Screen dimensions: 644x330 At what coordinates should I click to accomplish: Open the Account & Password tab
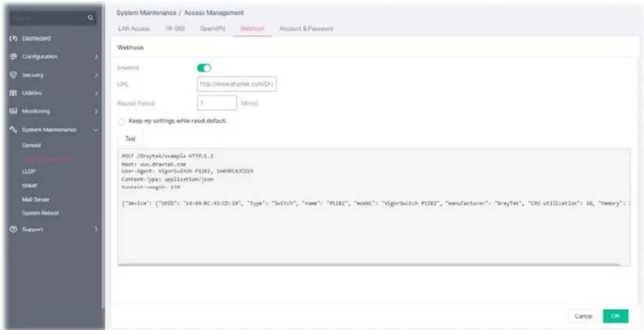[x=306, y=29]
